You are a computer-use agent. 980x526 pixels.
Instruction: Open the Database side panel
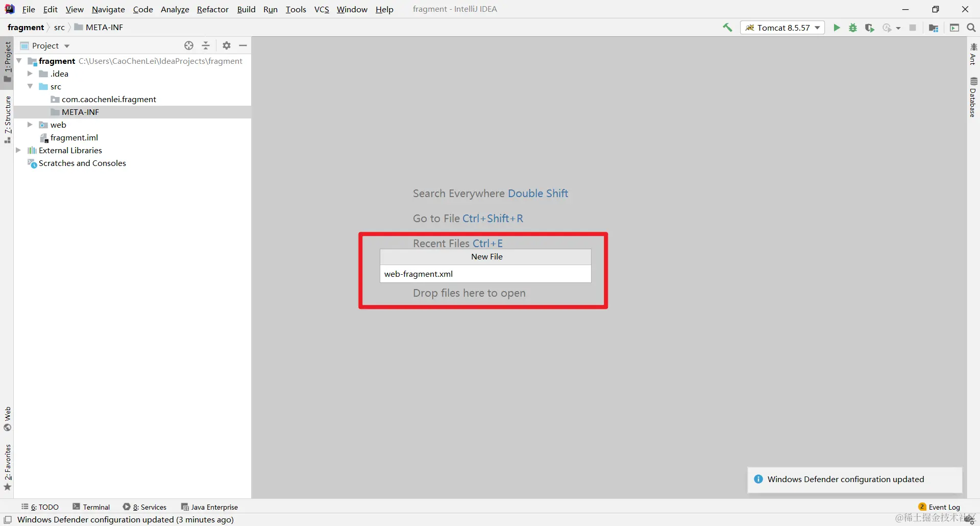[973, 98]
